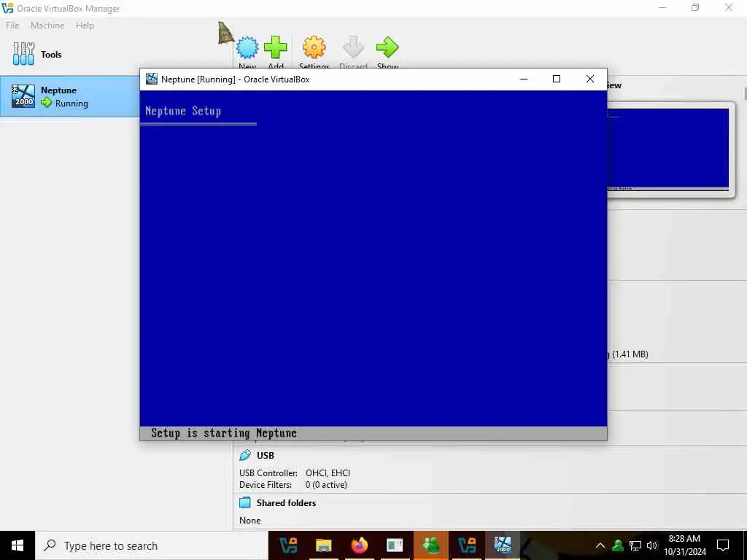
Task: Click the highlighted green people taskbar icon
Action: click(430, 545)
